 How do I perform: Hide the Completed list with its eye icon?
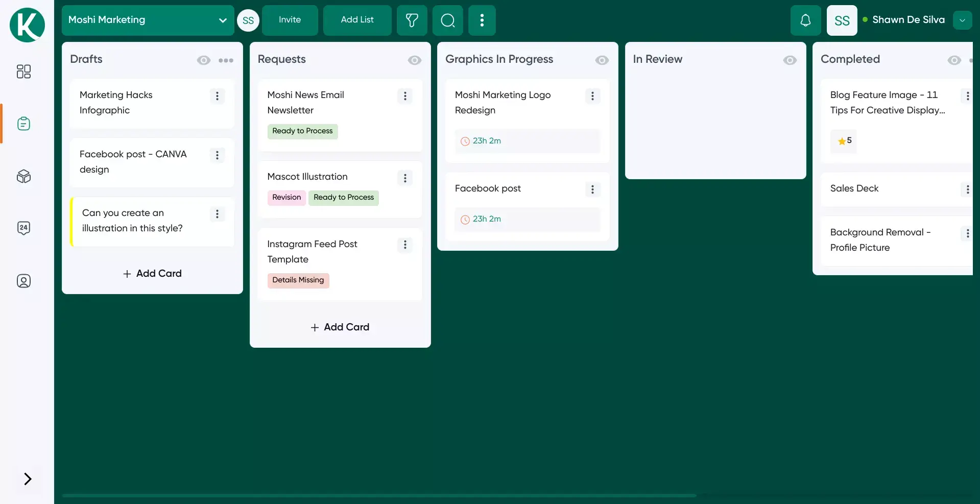coord(954,60)
